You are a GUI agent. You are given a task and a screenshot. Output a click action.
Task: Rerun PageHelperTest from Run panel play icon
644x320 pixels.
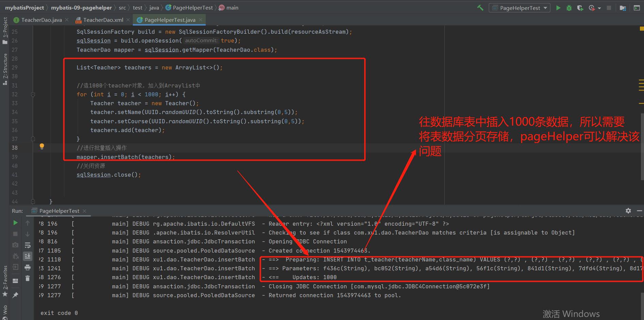pos(15,223)
